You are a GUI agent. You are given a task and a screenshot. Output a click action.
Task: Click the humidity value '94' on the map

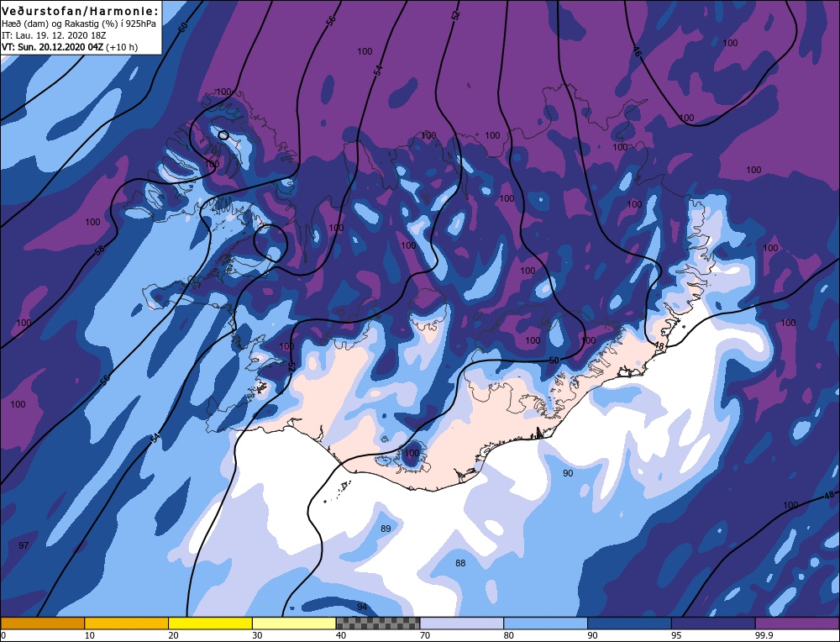pos(362,608)
